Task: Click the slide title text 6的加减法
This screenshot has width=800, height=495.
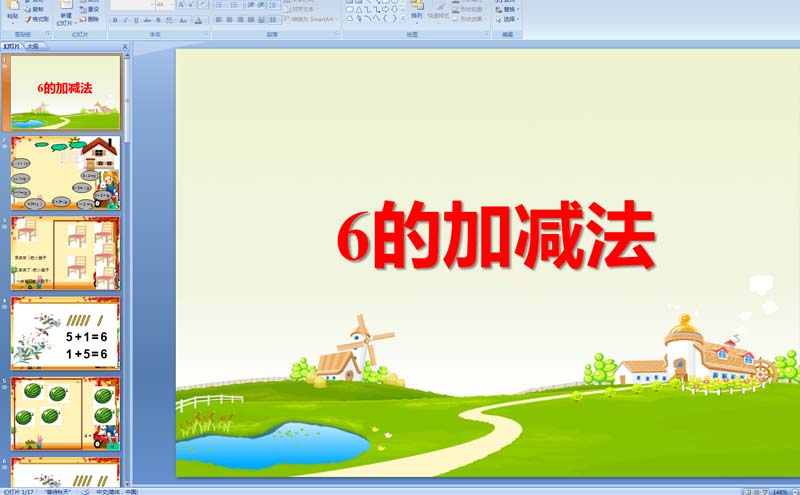Action: 496,235
